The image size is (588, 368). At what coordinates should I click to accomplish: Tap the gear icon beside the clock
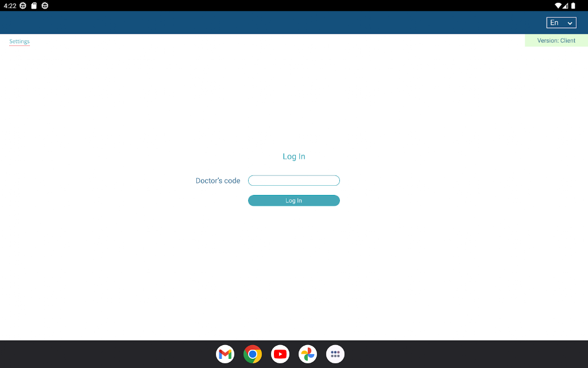pyautogui.click(x=23, y=6)
